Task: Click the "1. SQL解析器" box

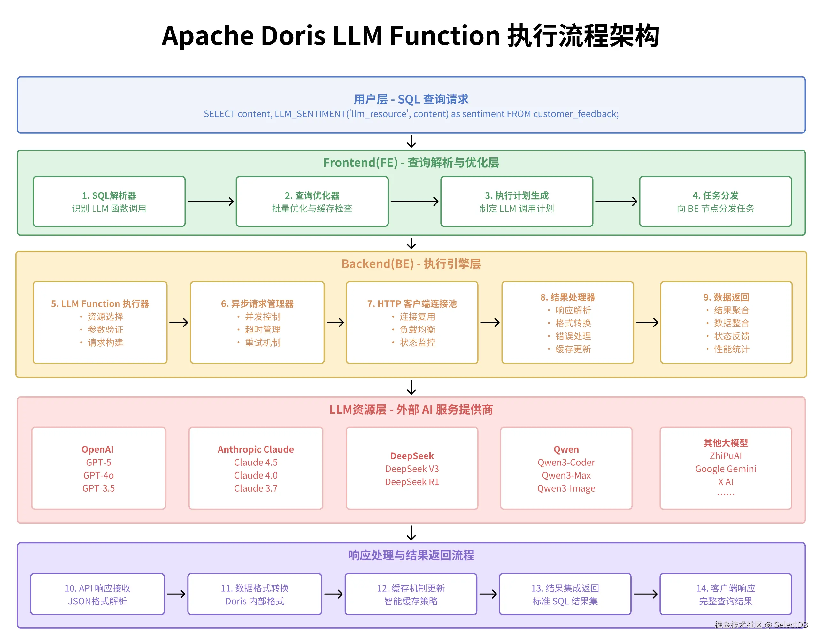Action: 109,202
